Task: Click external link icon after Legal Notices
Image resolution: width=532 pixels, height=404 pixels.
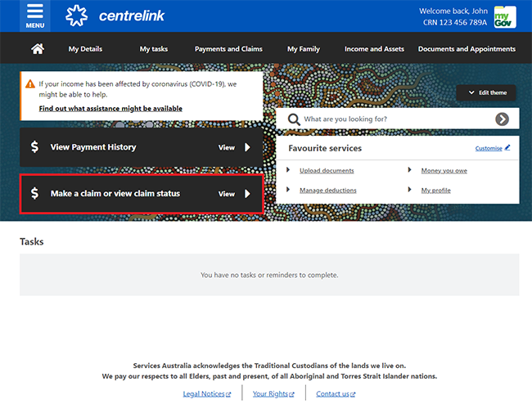Action: click(228, 394)
